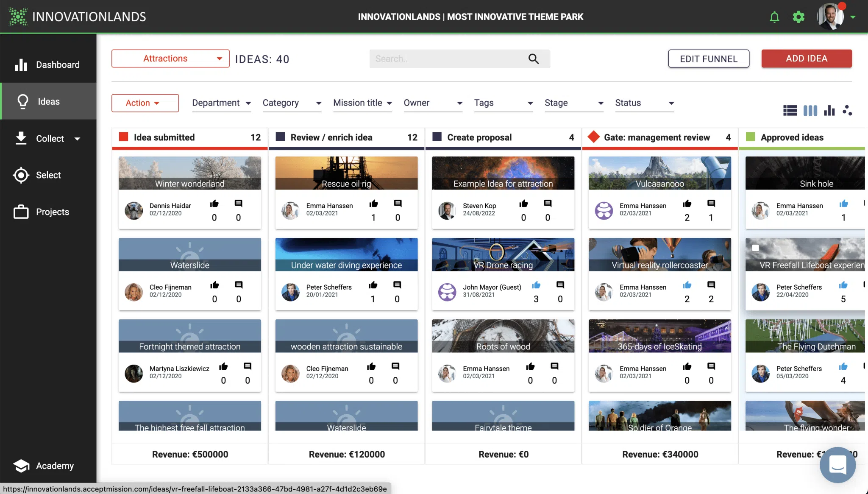Open the user profile menu arrow
The image size is (868, 494).
pos(853,17)
